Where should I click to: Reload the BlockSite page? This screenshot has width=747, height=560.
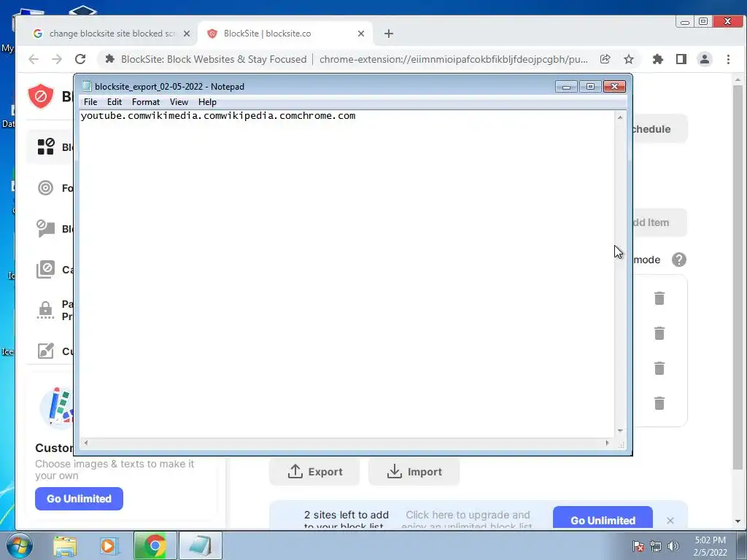pyautogui.click(x=80, y=59)
